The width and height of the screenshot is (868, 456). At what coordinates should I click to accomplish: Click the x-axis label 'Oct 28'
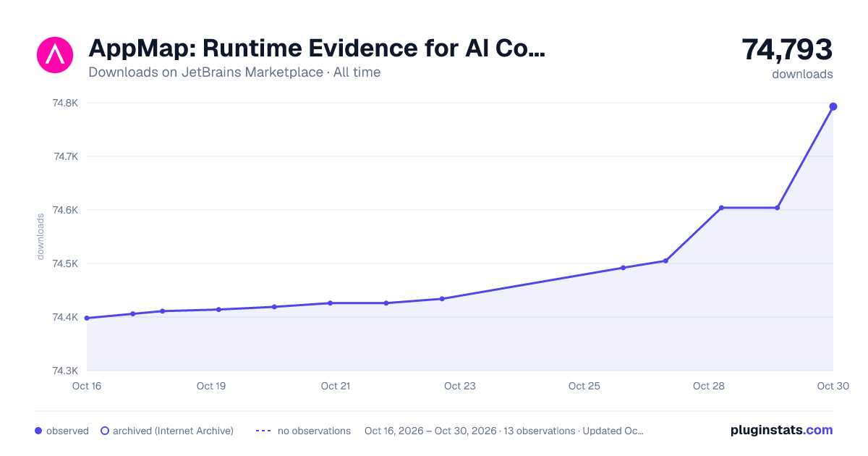click(x=709, y=386)
